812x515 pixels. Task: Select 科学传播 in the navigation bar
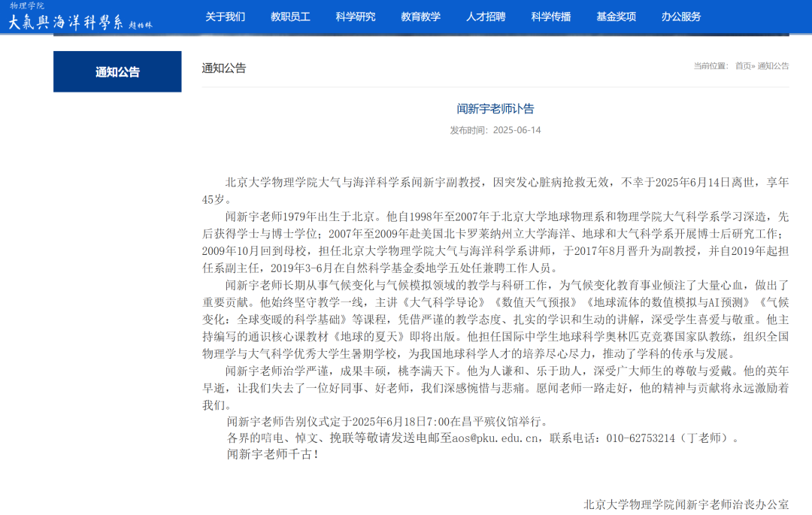(x=550, y=17)
